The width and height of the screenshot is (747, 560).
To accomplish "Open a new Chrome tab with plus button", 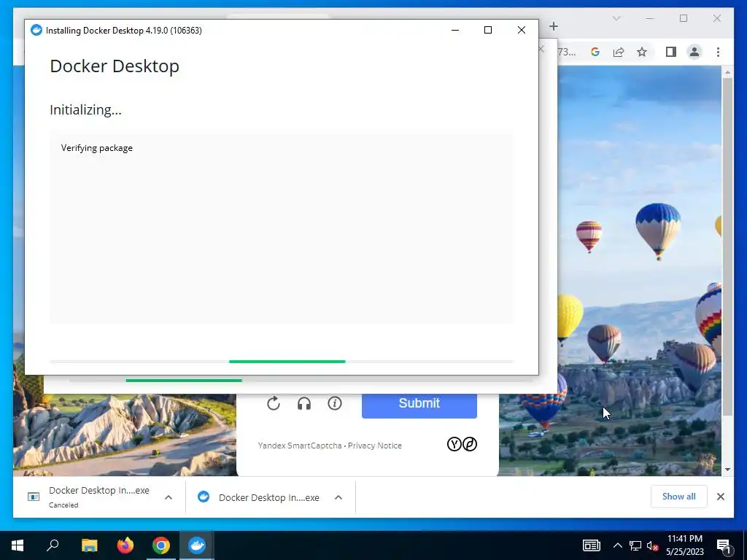I will (x=554, y=26).
